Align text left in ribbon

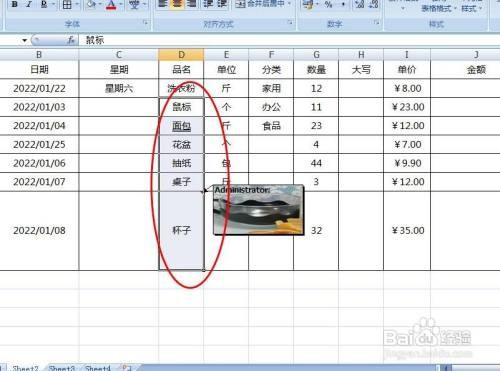coord(163,4)
